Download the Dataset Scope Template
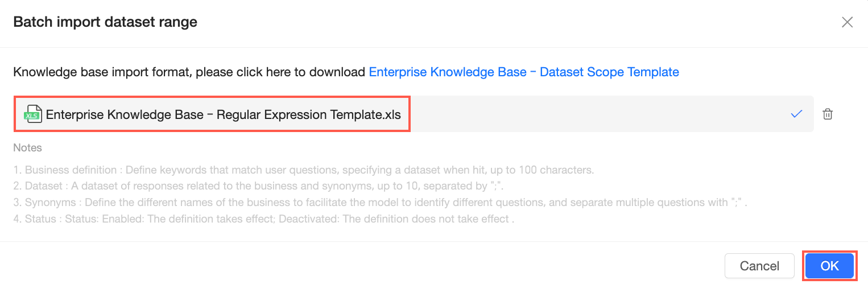 [x=523, y=72]
